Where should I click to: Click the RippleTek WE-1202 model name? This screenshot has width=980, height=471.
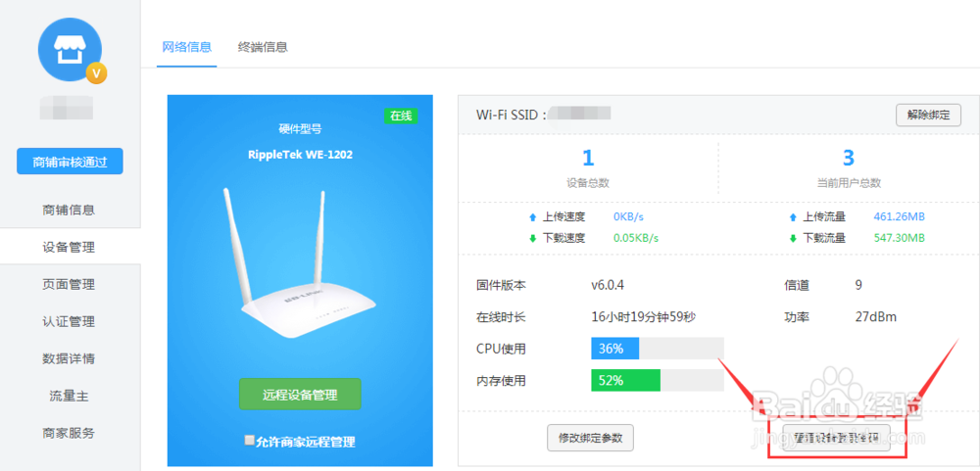pos(300,155)
